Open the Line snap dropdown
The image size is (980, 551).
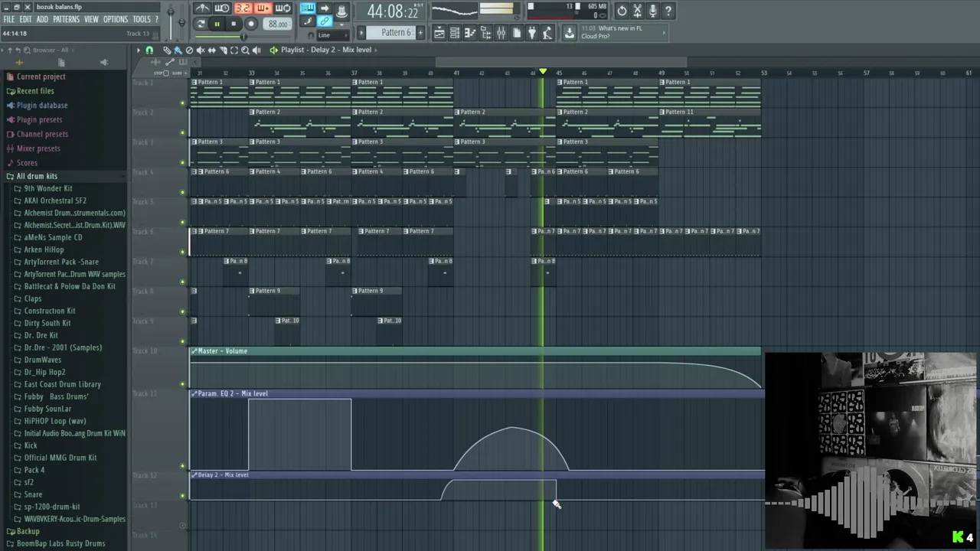[333, 35]
